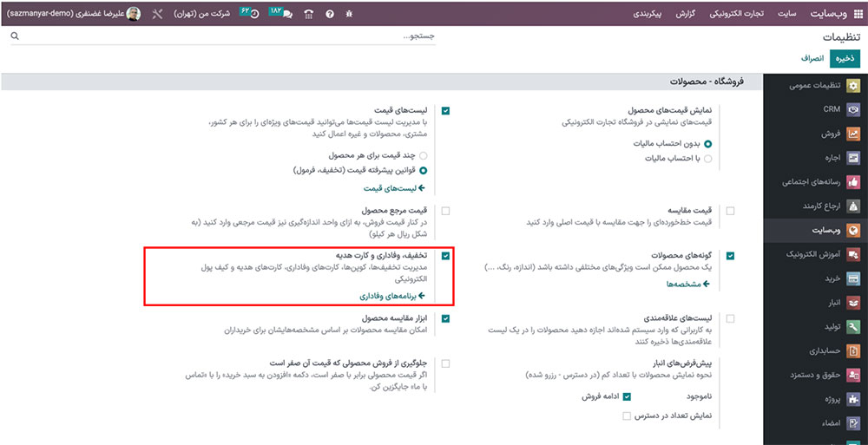
Task: Open the پیکربندی dropdown menu
Action: point(648,14)
